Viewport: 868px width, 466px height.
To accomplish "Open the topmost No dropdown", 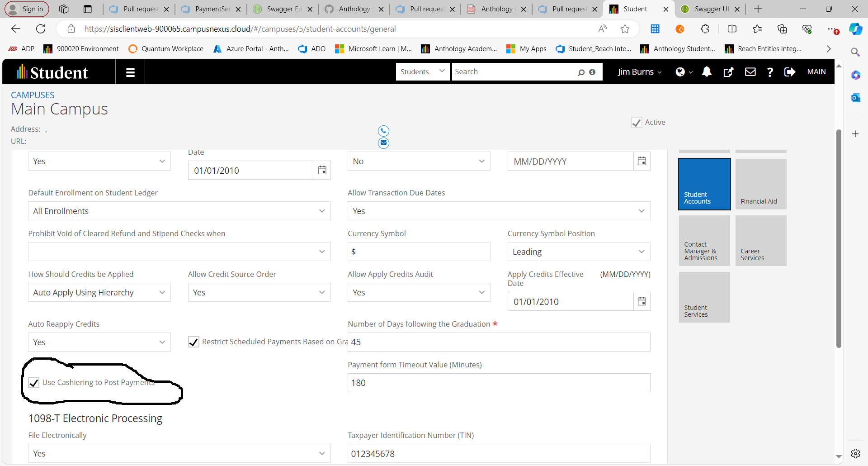I will point(419,161).
